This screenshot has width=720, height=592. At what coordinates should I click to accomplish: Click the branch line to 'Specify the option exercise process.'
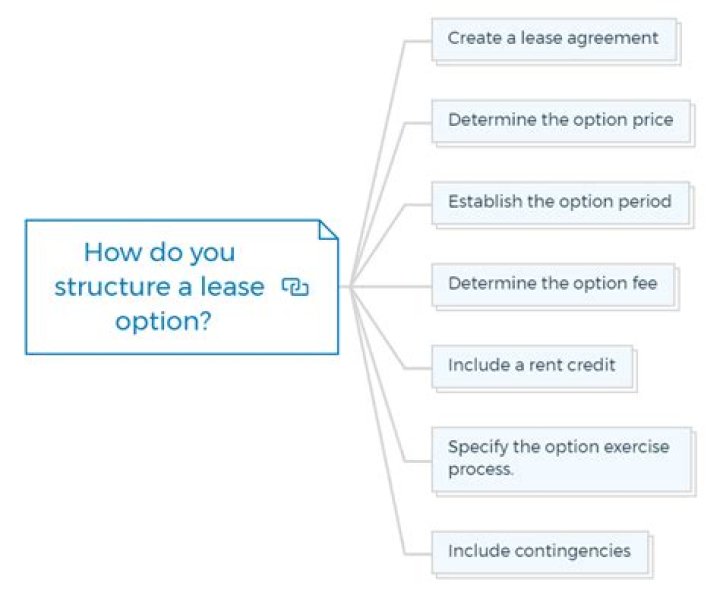tap(417, 461)
